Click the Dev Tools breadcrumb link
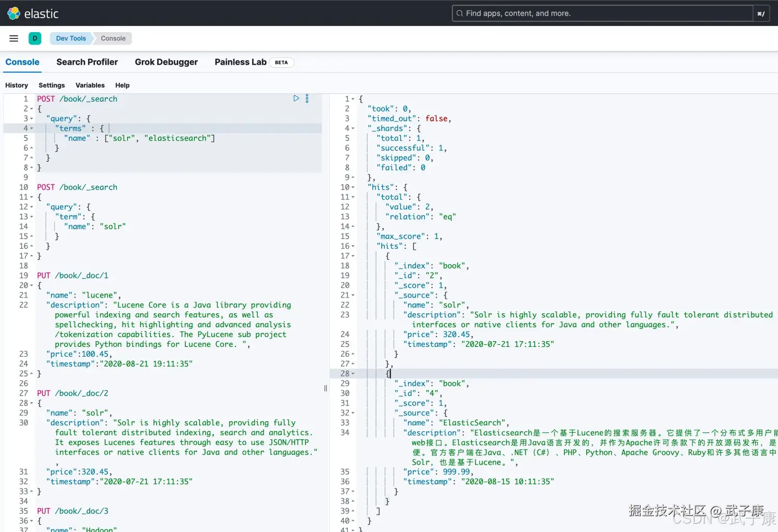778x532 pixels. 71,38
